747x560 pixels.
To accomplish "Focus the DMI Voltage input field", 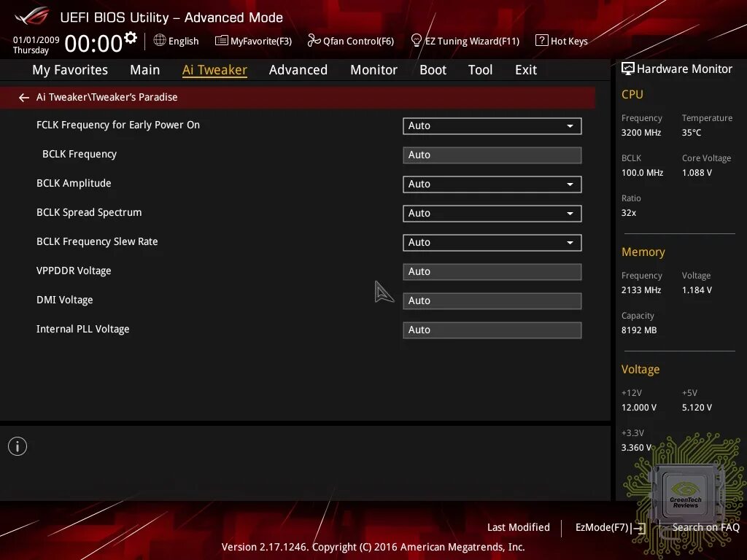I will (492, 301).
